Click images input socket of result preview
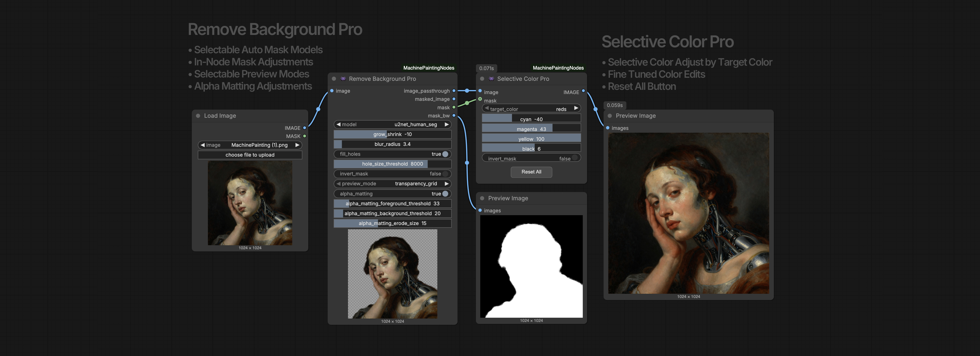The image size is (980, 356). [608, 128]
